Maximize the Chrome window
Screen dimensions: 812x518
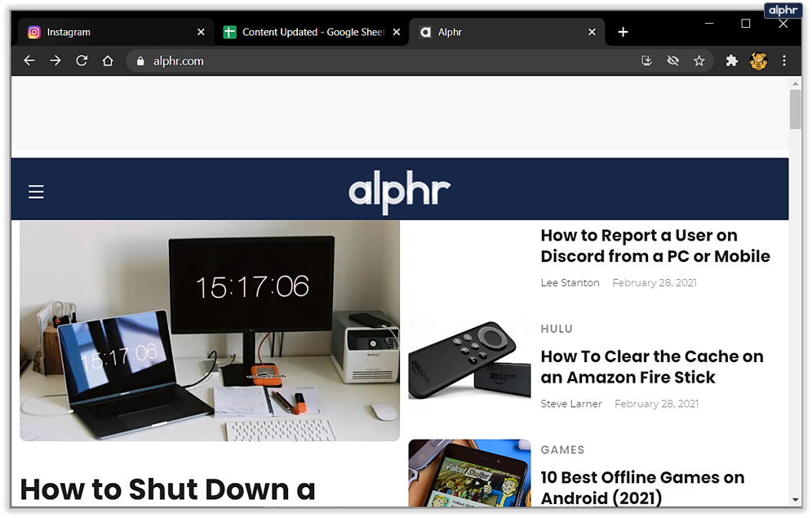[x=746, y=24]
